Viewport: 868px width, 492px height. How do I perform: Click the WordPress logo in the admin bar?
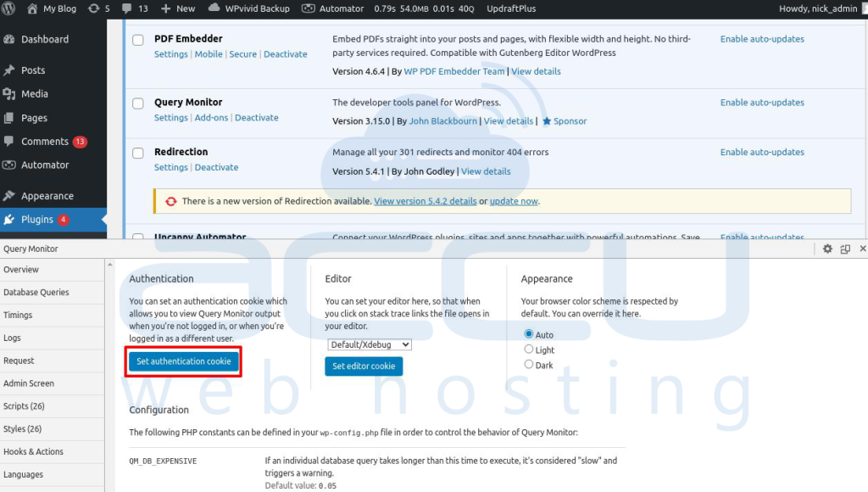10,9
